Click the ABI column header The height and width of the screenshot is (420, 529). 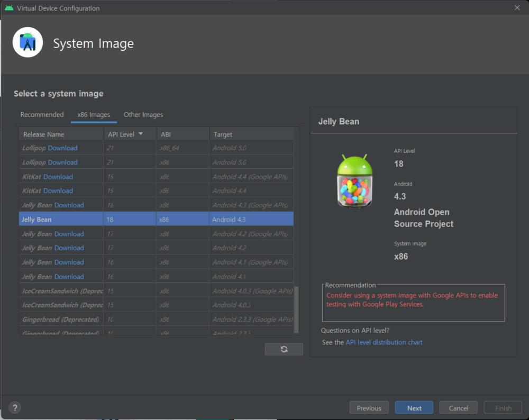pyautogui.click(x=183, y=134)
